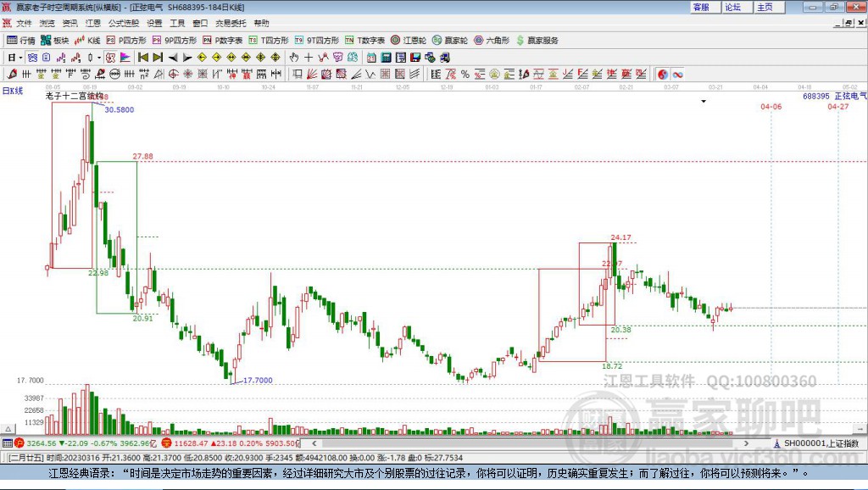Click the 主页 homepage button
The height and width of the screenshot is (490, 868).
(x=769, y=7)
